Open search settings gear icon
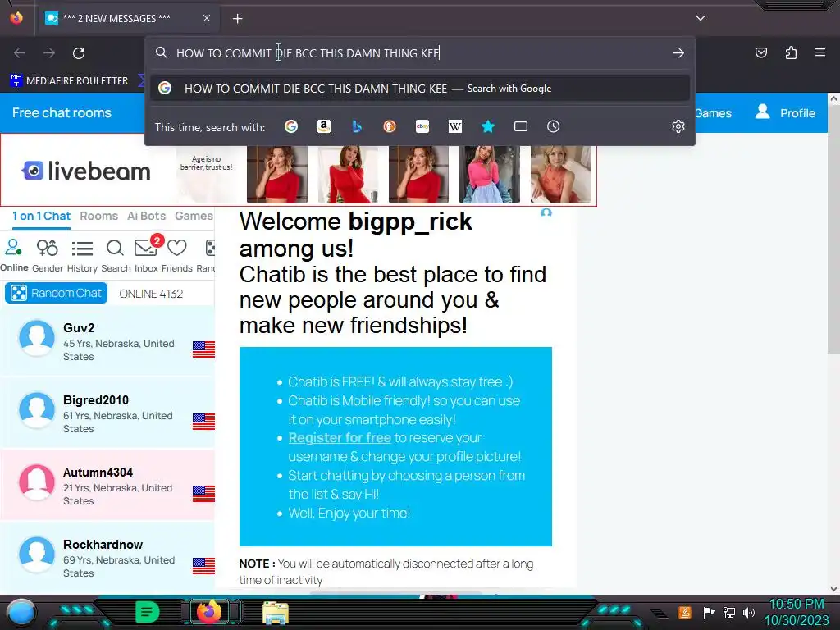The height and width of the screenshot is (630, 840). [x=678, y=126]
